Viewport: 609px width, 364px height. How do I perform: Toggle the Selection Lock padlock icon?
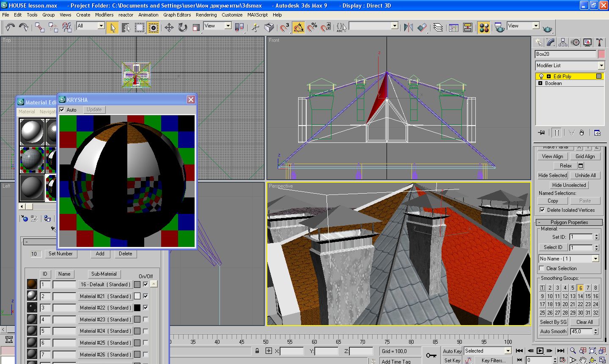257,351
